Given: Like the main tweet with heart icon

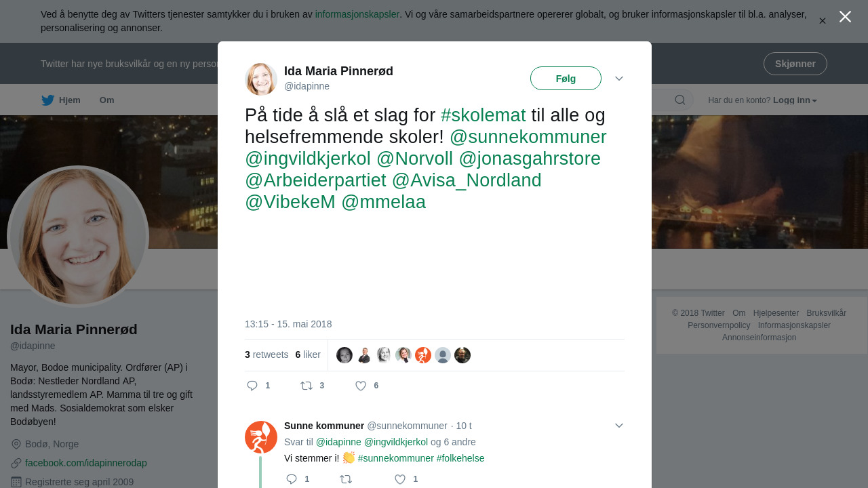Looking at the screenshot, I should click(361, 386).
